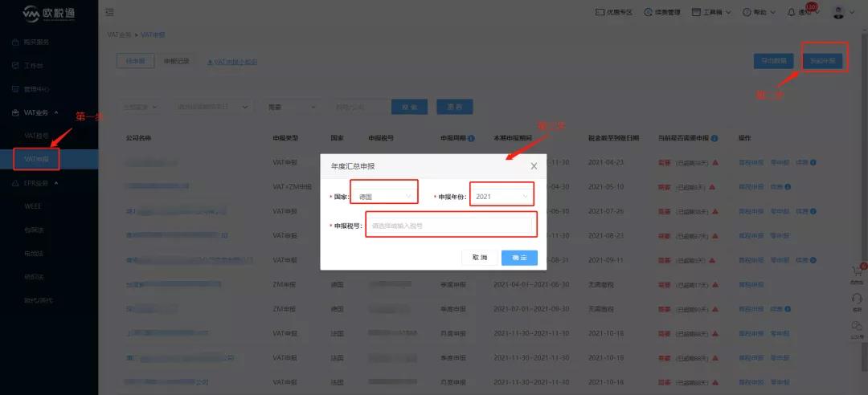Click warning triangle in the 2021-08-23 row
868x395 pixels.
715,236
